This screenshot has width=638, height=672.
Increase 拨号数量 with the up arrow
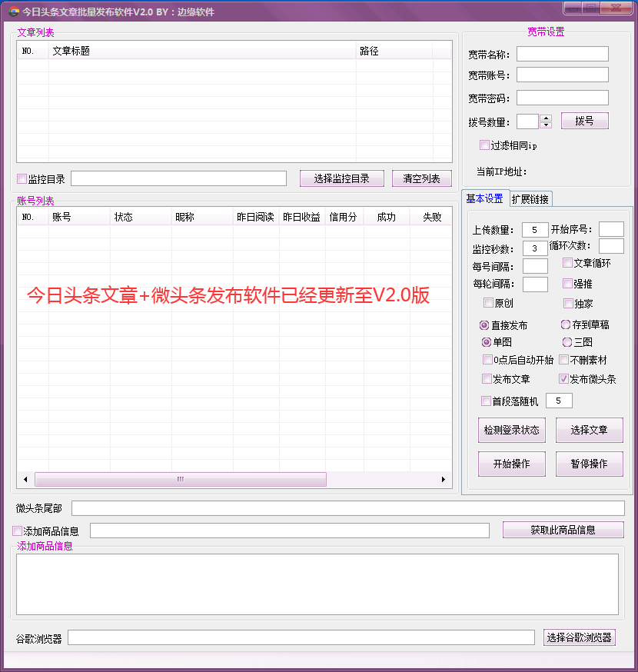546,118
